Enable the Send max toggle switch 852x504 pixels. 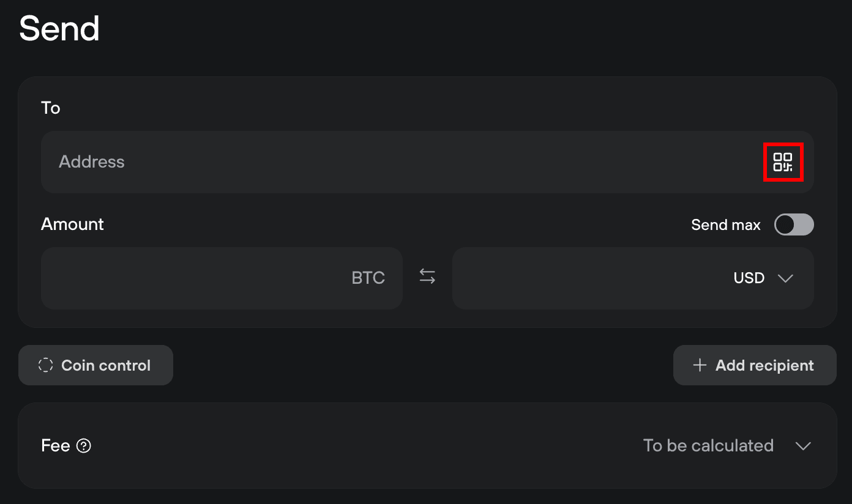tap(794, 224)
